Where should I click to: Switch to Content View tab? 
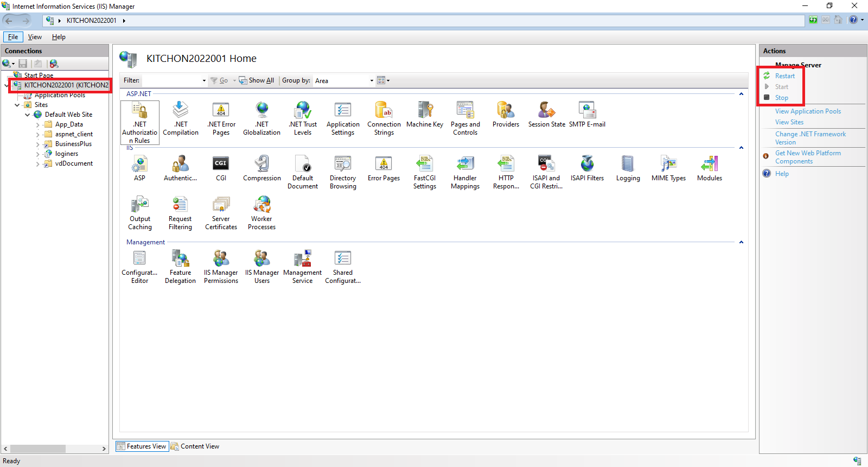tap(195, 446)
